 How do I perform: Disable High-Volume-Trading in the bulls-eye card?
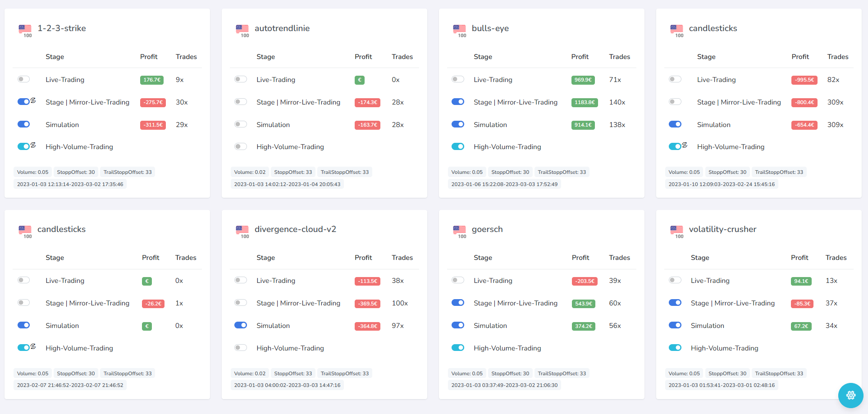tap(458, 146)
